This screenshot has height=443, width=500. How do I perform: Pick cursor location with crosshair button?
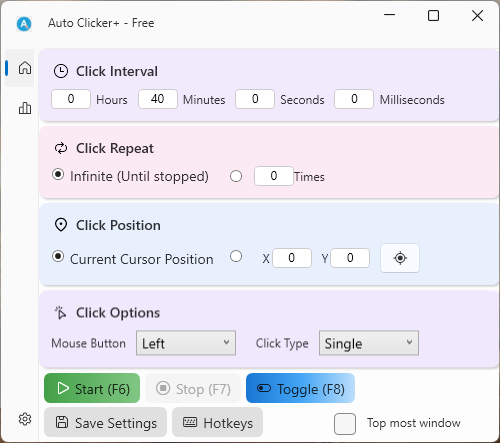coord(400,258)
